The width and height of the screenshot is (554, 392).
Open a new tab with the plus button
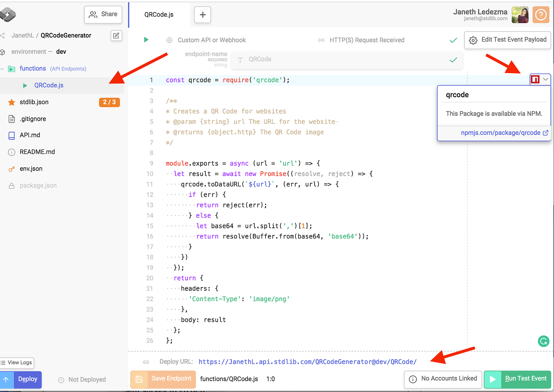pyautogui.click(x=203, y=15)
